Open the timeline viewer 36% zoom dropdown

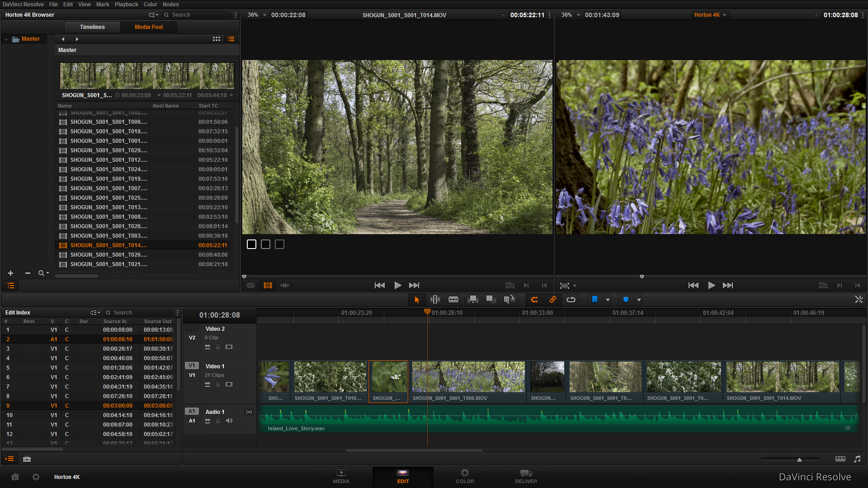pyautogui.click(x=578, y=15)
